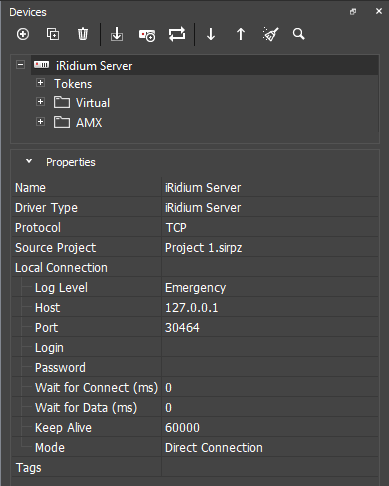
Task: Open search with the magnifier icon
Action: (298, 34)
